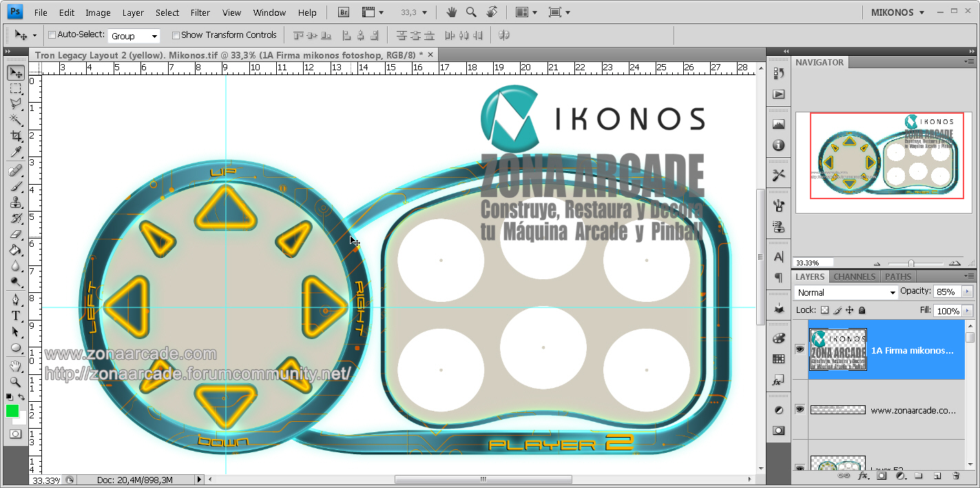Open the Paragraph panel icon in the dock
The height and width of the screenshot is (488, 980).
point(779,277)
